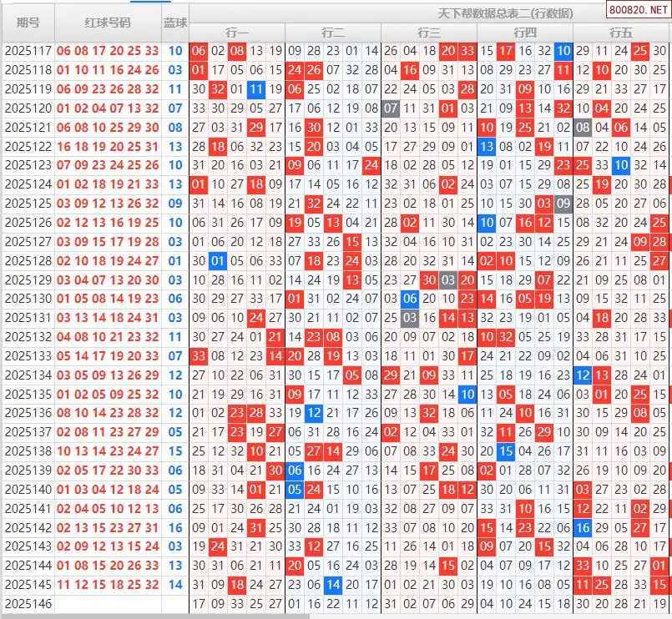Click the 红球号码 column header
This screenshot has height=619, width=672.
108,23
